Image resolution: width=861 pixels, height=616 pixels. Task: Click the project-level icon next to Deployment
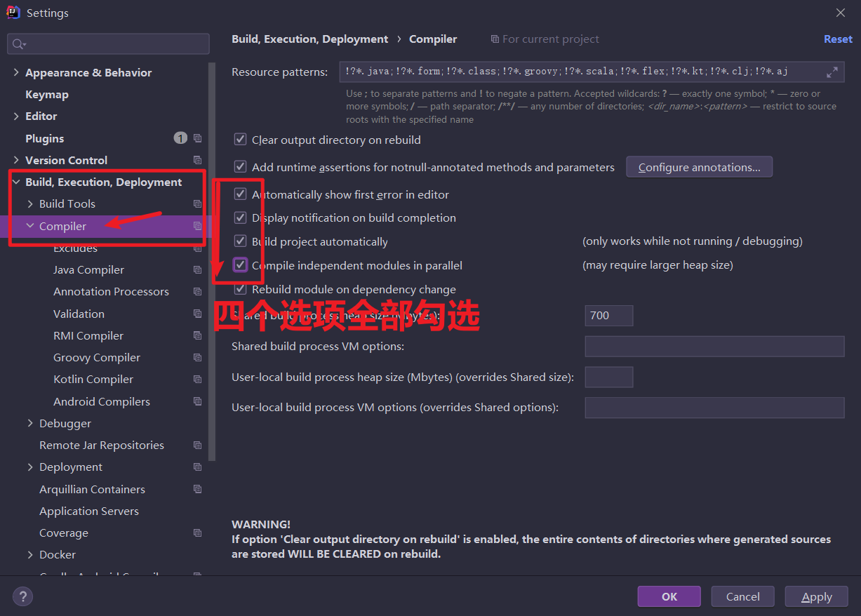pos(198,467)
